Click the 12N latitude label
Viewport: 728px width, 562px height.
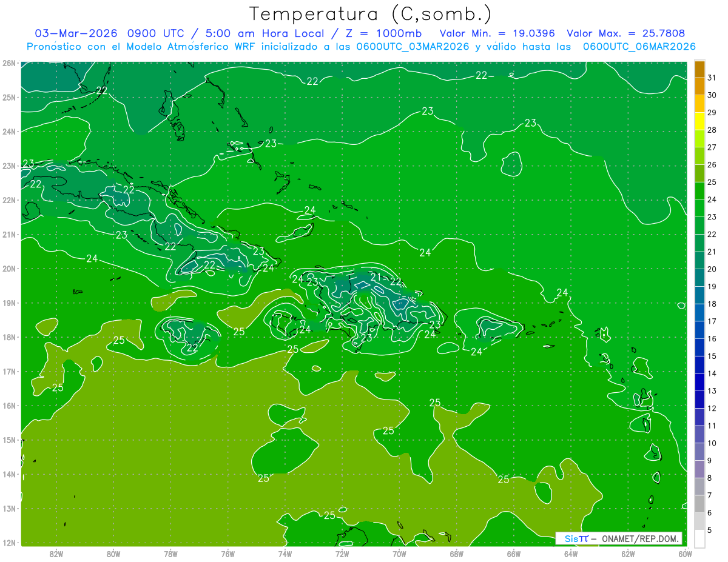click(9, 543)
